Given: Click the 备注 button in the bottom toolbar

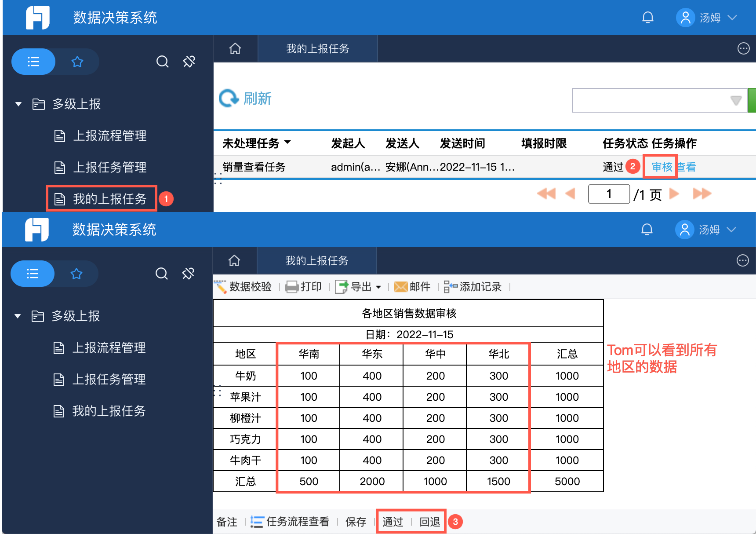Looking at the screenshot, I should point(227,522).
